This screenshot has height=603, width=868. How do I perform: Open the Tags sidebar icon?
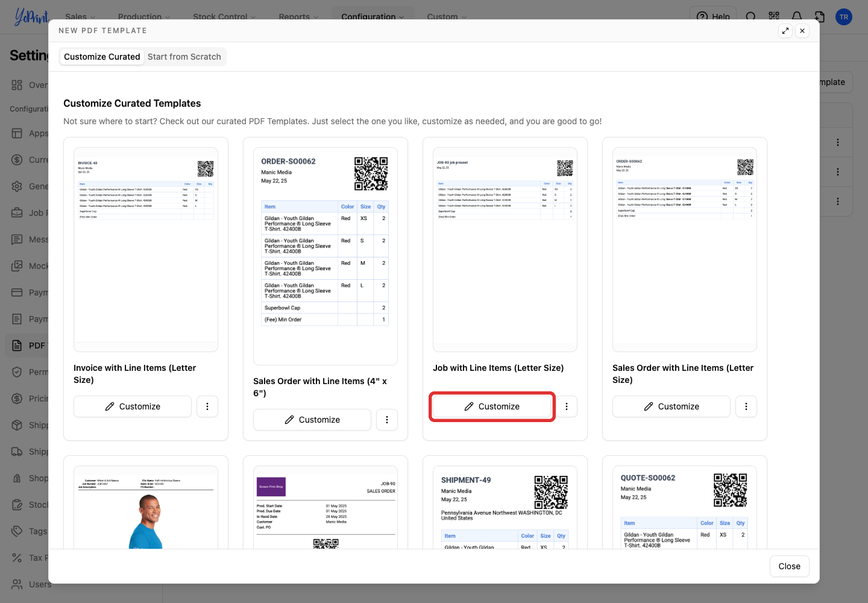(17, 531)
